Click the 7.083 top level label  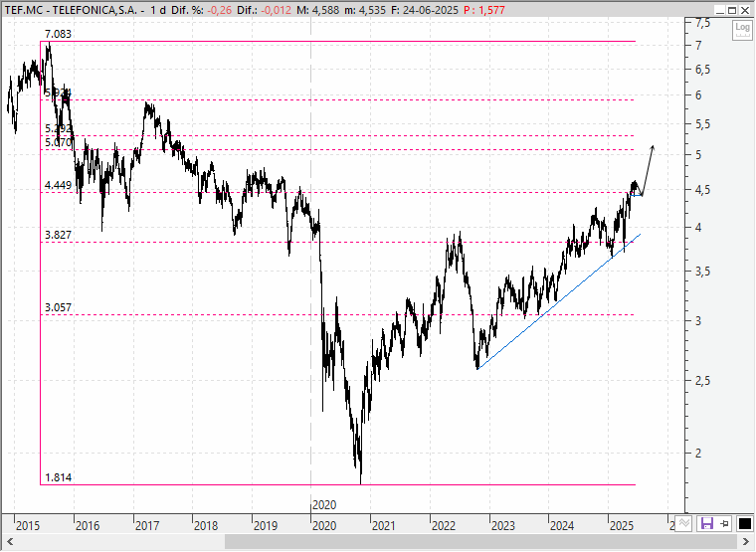click(58, 34)
